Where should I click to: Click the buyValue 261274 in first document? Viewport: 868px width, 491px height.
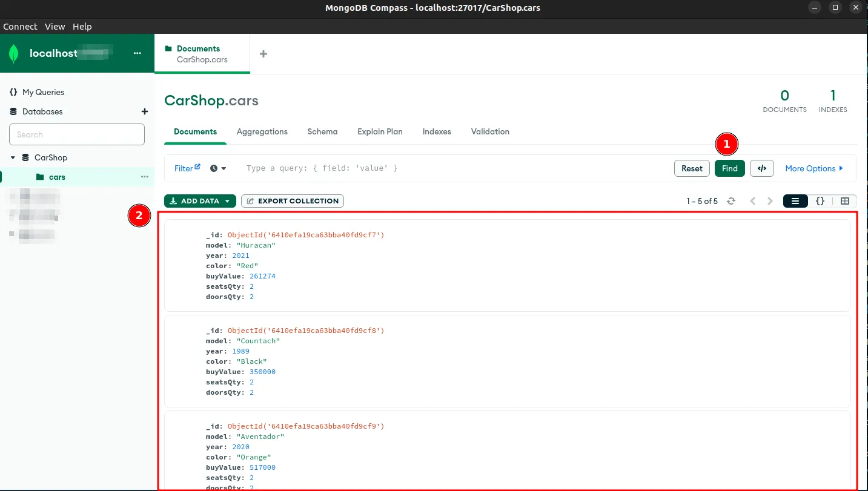[262, 276]
